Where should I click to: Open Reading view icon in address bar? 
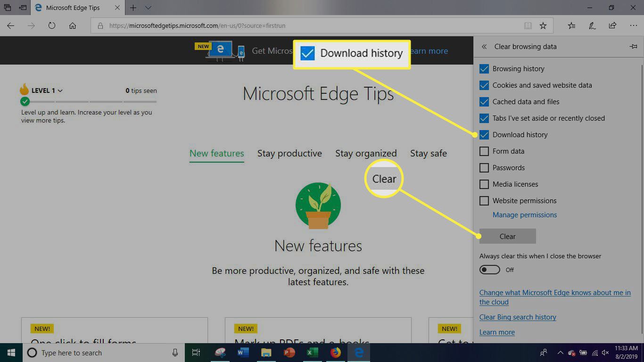(528, 26)
